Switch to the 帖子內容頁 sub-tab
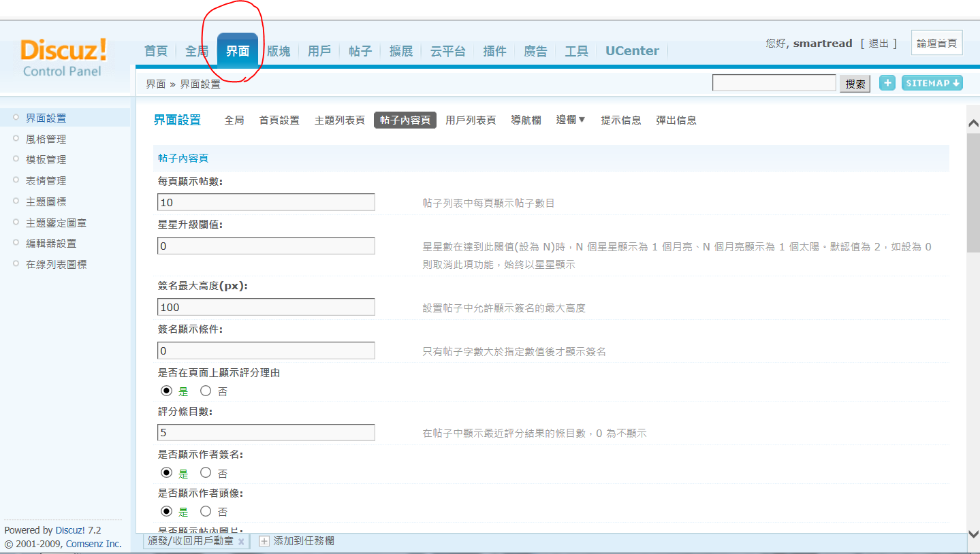980x554 pixels. (x=405, y=120)
